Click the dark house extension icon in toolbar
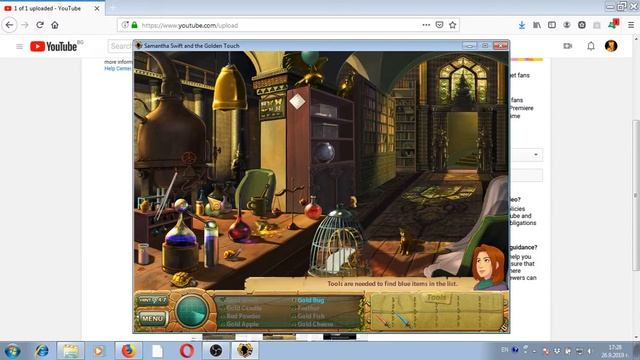 tap(582, 25)
